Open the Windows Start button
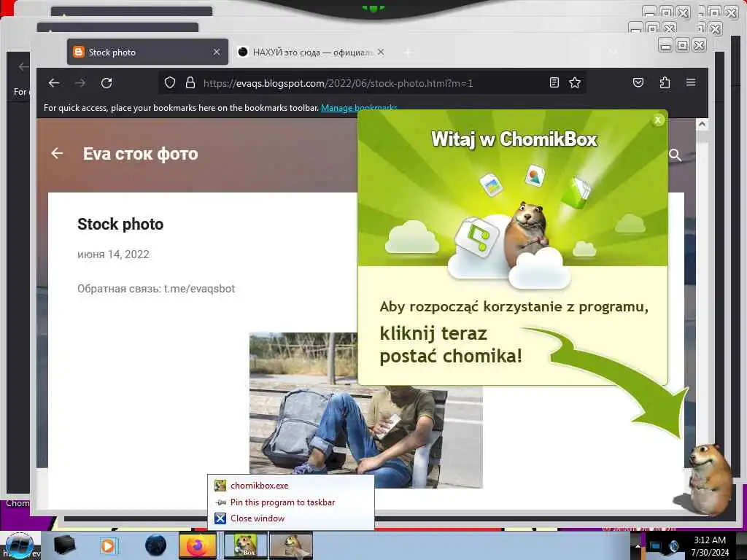747x560 pixels. coord(19,545)
